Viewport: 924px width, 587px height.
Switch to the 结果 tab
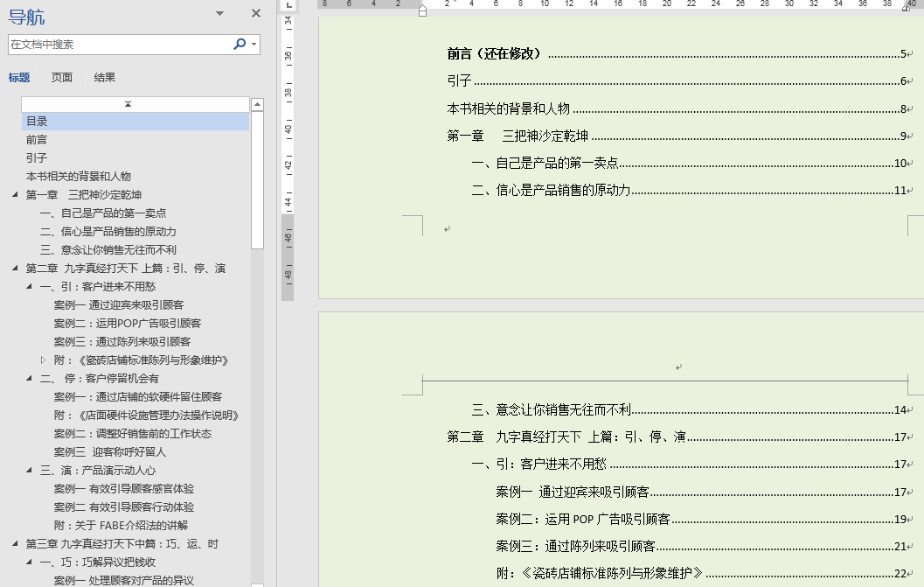coord(105,77)
